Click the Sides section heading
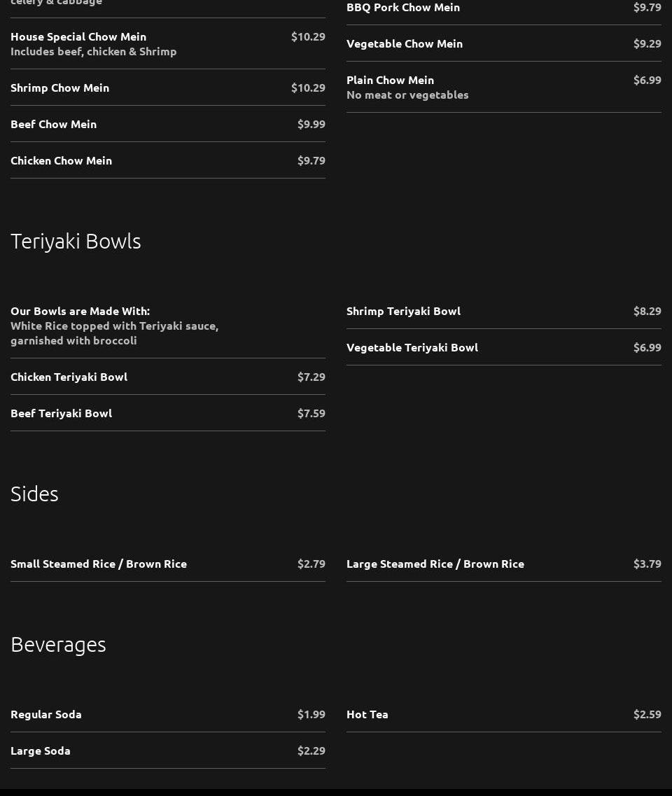 pyautogui.click(x=34, y=494)
